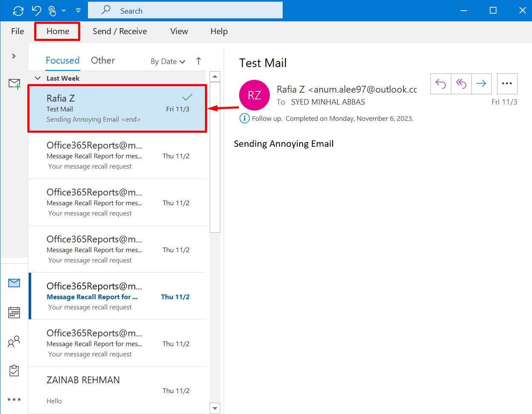
Task: Expand the folder pane chevron
Action: click(14, 56)
